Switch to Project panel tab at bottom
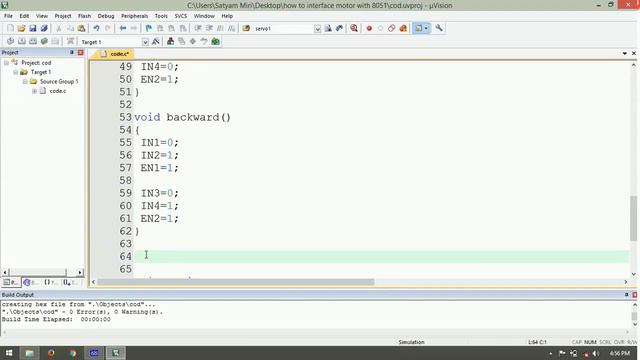Screen dimensions: 640x360 [x=11, y=282]
